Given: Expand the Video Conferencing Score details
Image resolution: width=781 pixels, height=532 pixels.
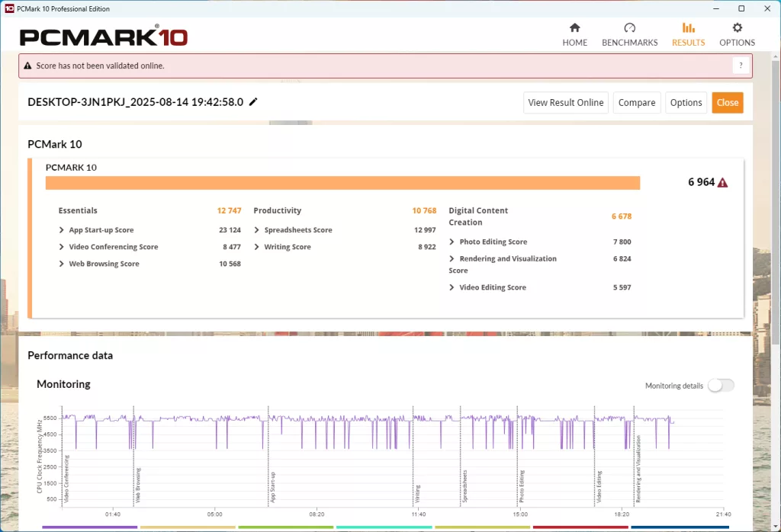Looking at the screenshot, I should pyautogui.click(x=62, y=247).
